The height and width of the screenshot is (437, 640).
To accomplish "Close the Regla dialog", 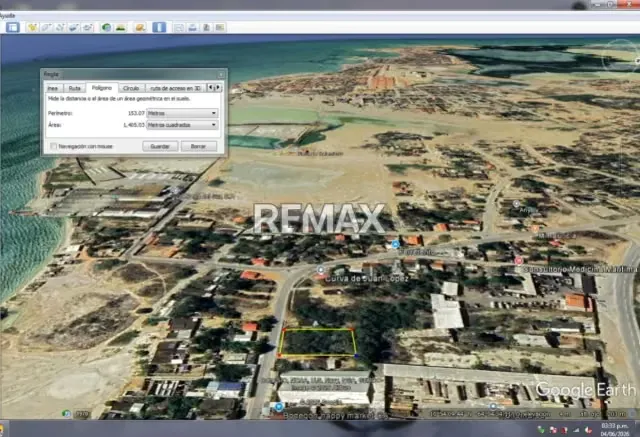I will pos(221,74).
